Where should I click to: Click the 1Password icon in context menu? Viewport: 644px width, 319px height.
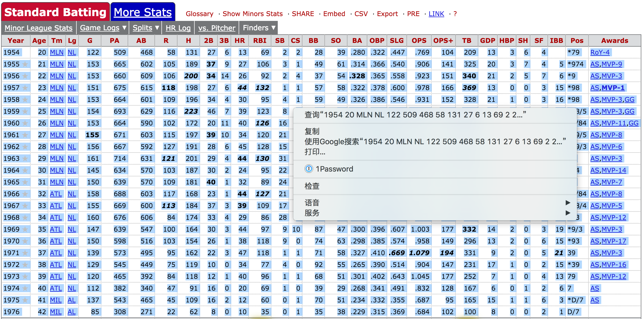(x=309, y=169)
